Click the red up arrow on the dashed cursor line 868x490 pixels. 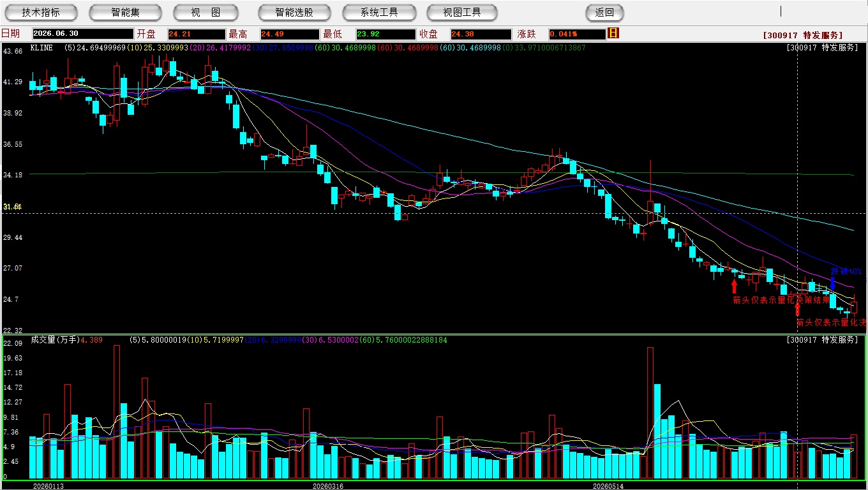pyautogui.click(x=797, y=309)
